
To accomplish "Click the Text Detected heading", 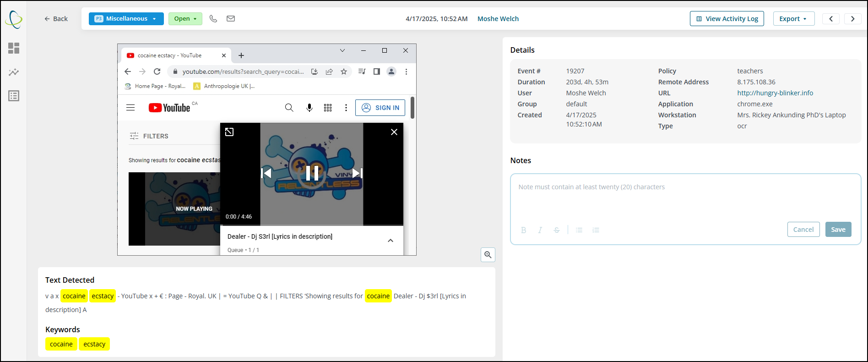I will 70,280.
